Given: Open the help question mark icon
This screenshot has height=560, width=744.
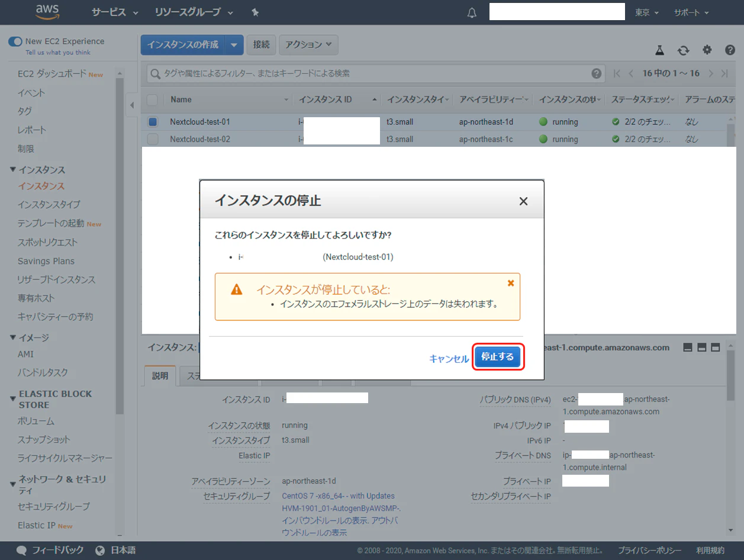Looking at the screenshot, I should 730,50.
